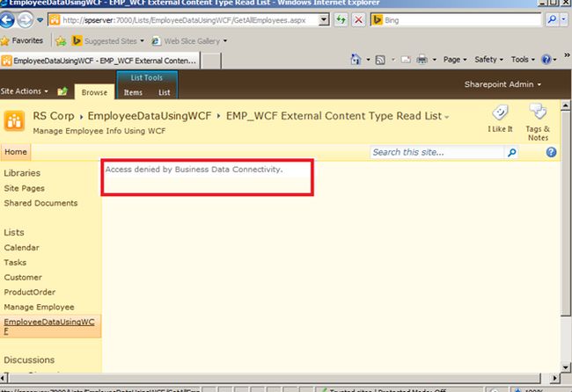Viewport: 572px width, 392px height.
Task: Click the RSS Feeds icon
Action: (x=380, y=60)
